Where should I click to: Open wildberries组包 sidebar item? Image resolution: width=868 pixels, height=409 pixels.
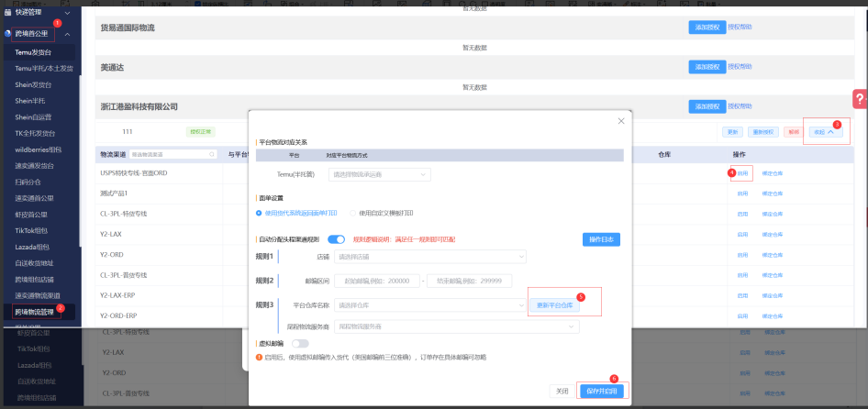tap(39, 149)
